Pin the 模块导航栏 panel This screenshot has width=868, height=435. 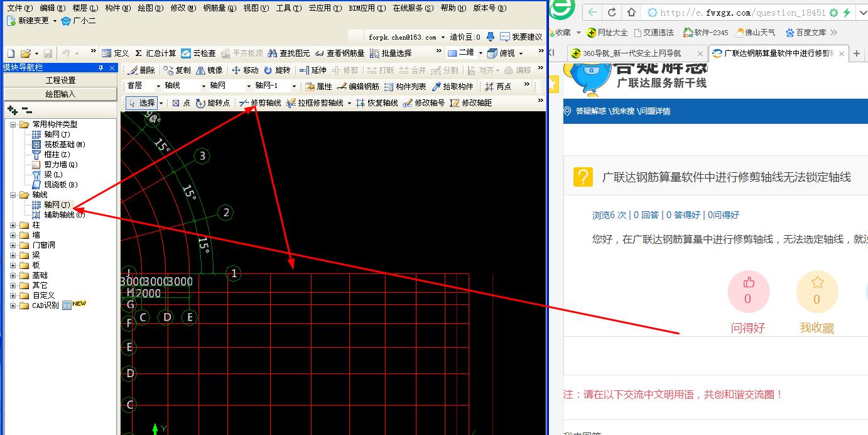pyautogui.click(x=100, y=68)
